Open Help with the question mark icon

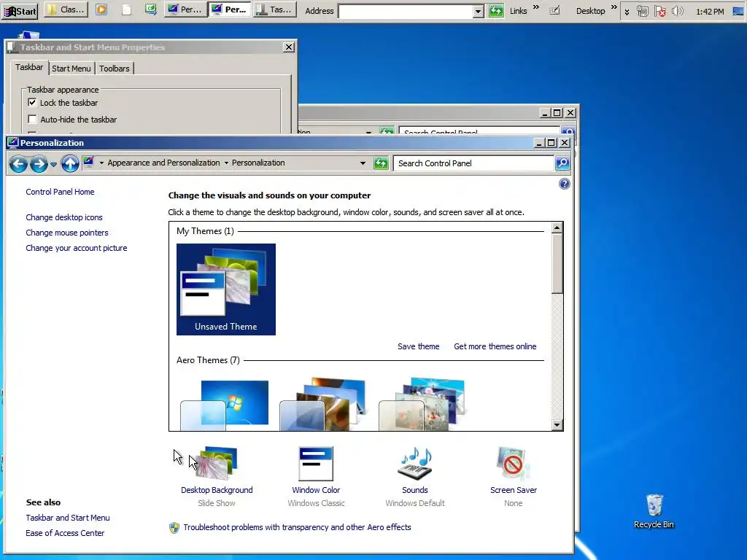pyautogui.click(x=564, y=184)
